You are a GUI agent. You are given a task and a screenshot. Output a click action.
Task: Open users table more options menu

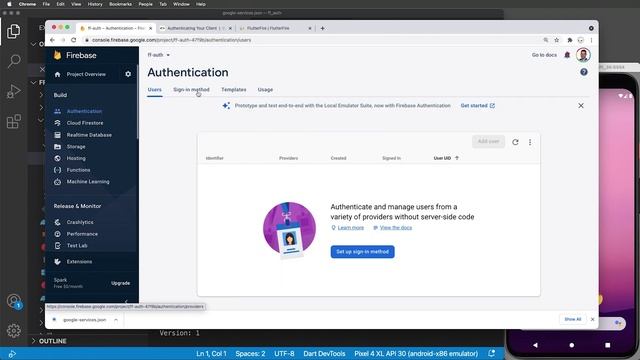point(530,142)
